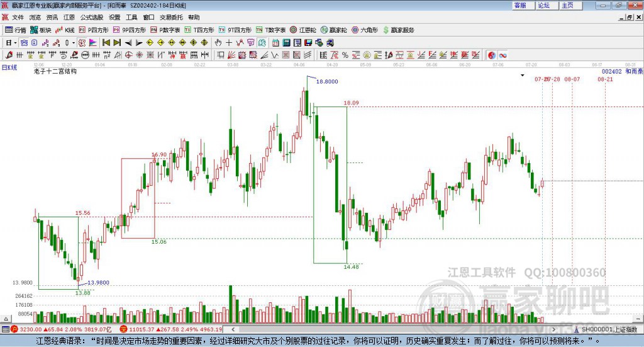The width and height of the screenshot is (644, 347).
Task: Step chart right with black right arrow
Action: tap(139, 42)
